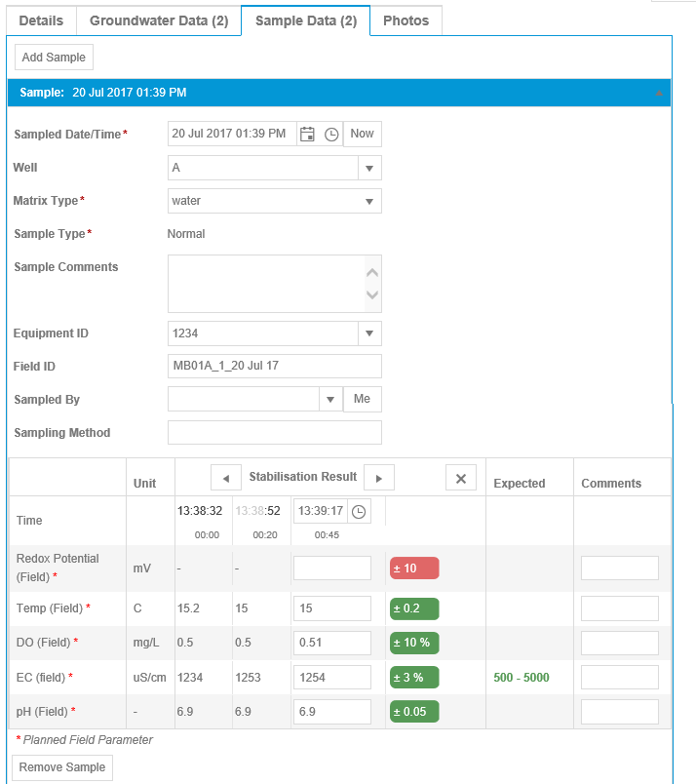
Task: Focus the Sample Comments text area
Action: coord(275,284)
